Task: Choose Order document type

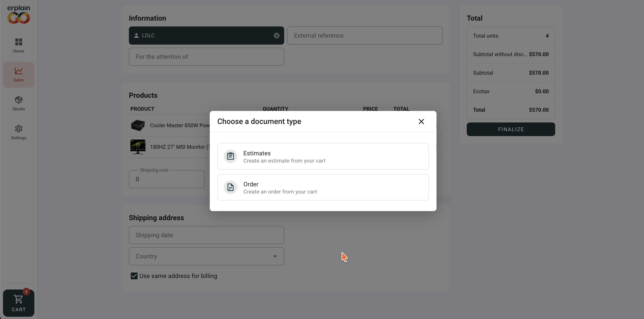Action: click(x=323, y=187)
